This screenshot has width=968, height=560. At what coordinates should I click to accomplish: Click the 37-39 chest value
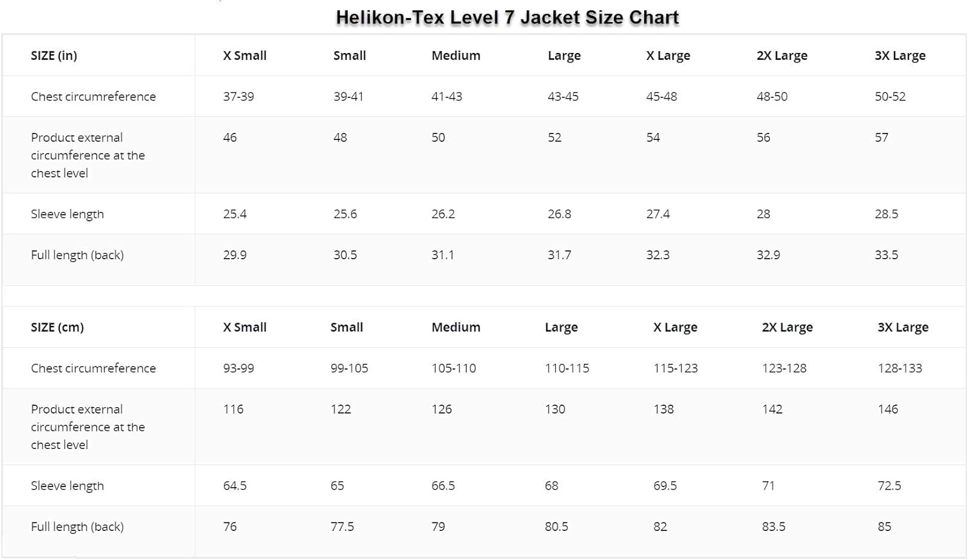pyautogui.click(x=239, y=97)
